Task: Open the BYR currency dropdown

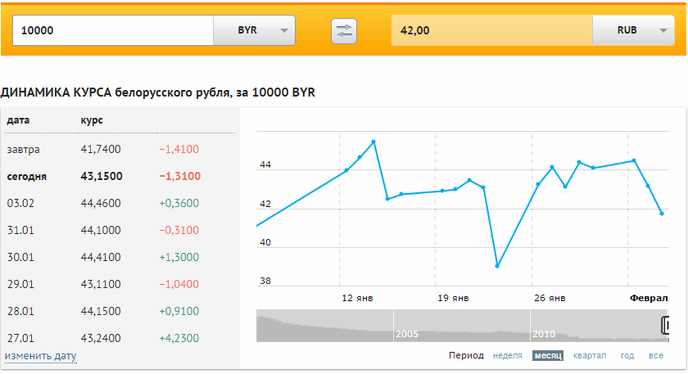Action: [254, 30]
